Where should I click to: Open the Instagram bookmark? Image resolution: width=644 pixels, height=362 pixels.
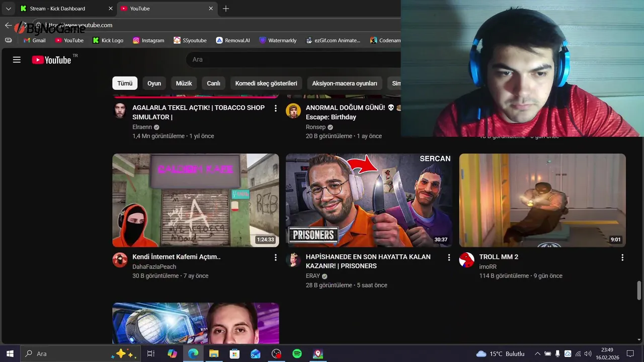148,40
